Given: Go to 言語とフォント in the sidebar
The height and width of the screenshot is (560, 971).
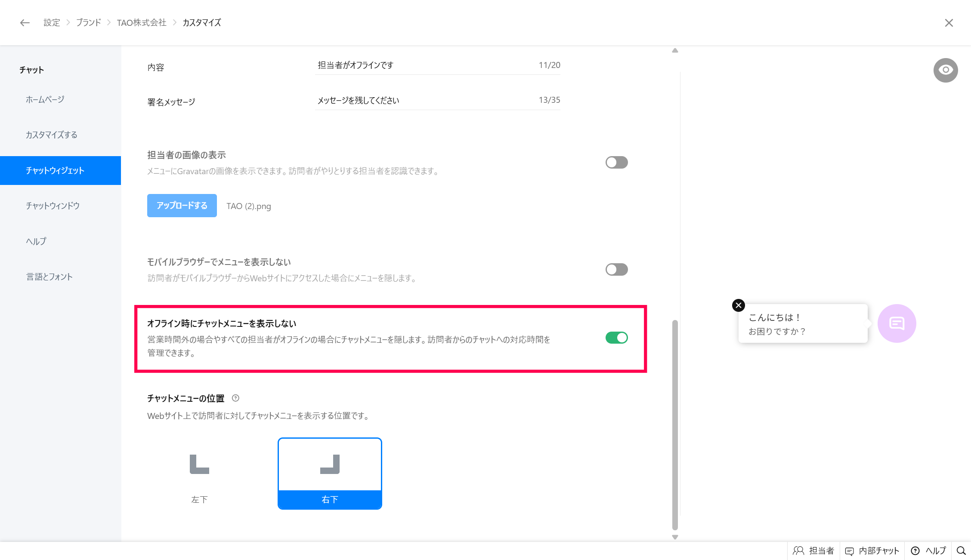Looking at the screenshot, I should pyautogui.click(x=49, y=277).
